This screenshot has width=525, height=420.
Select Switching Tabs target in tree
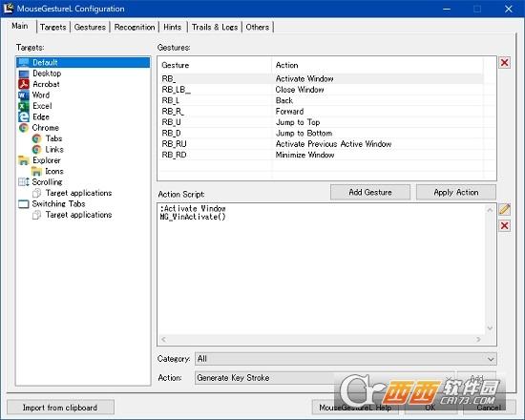58,204
